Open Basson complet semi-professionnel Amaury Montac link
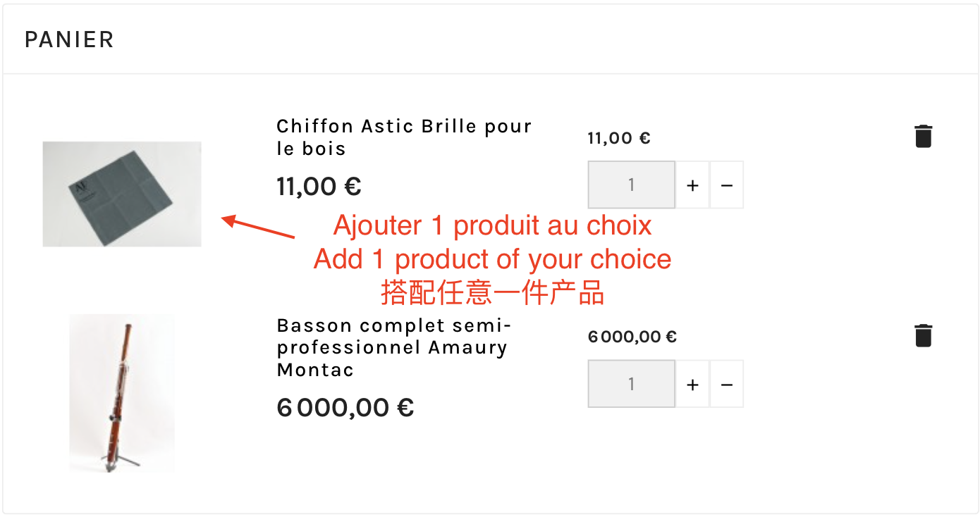980x517 pixels. 392,347
